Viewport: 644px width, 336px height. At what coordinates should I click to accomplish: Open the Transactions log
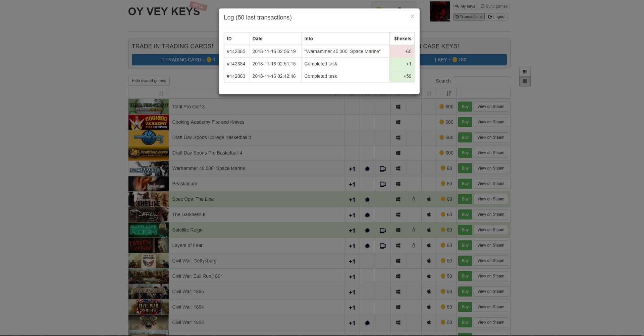tap(469, 17)
